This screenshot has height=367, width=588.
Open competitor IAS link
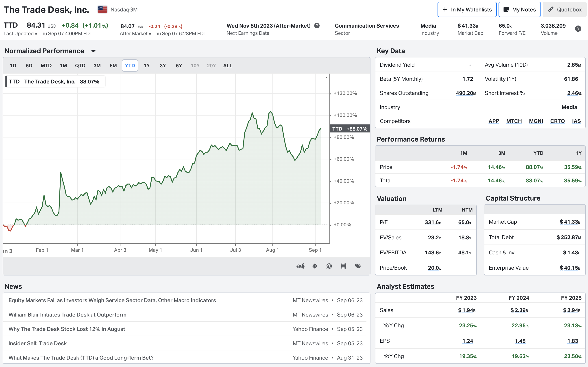[x=576, y=121]
